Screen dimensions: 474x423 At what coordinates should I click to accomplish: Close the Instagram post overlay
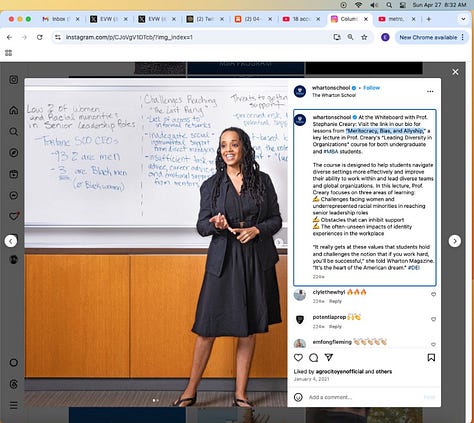(455, 72)
